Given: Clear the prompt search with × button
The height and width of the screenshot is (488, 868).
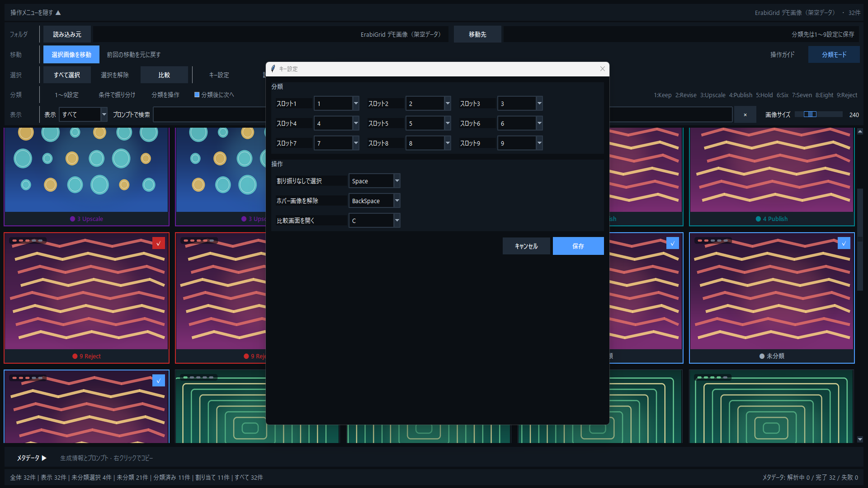Looking at the screenshot, I should [745, 115].
